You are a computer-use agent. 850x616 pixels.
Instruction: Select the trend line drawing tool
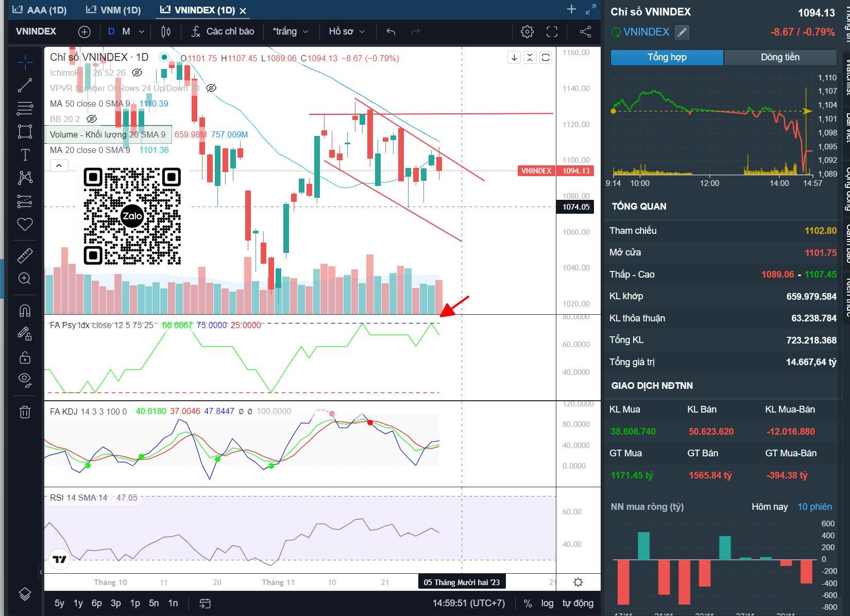coord(25,85)
